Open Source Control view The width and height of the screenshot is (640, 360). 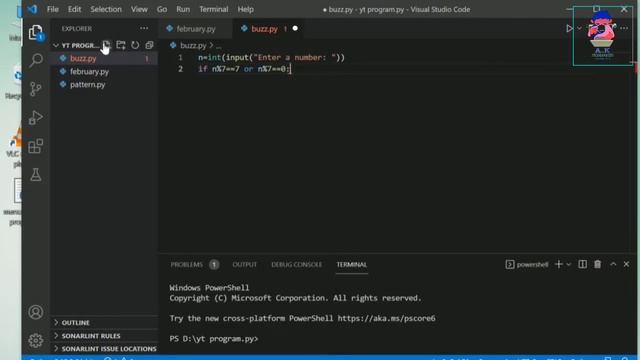36,89
